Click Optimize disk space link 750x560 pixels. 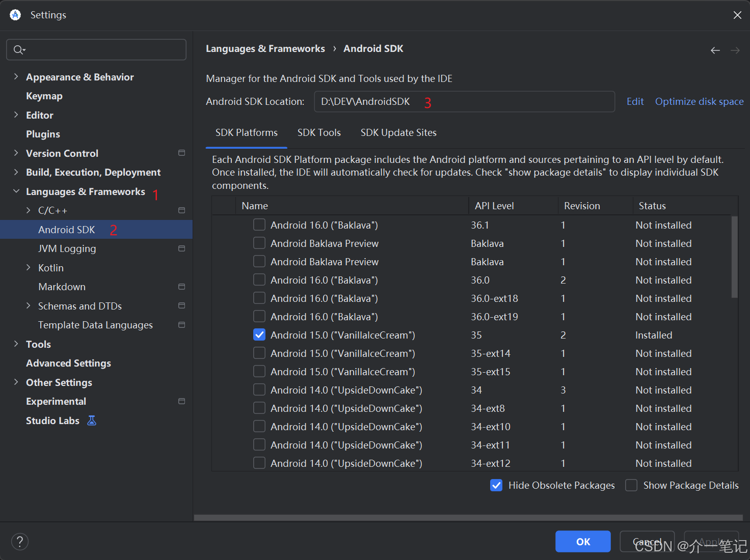[x=699, y=101]
